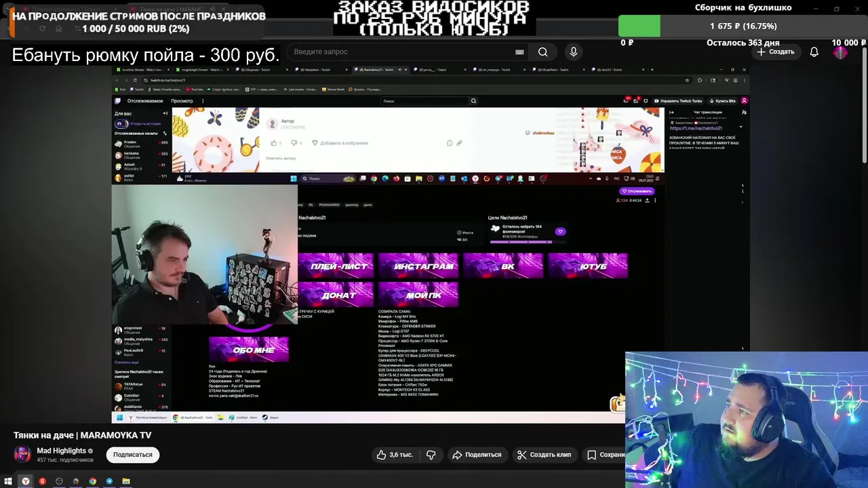Open the t.me/nachalstvo21 link in chat

[696, 128]
